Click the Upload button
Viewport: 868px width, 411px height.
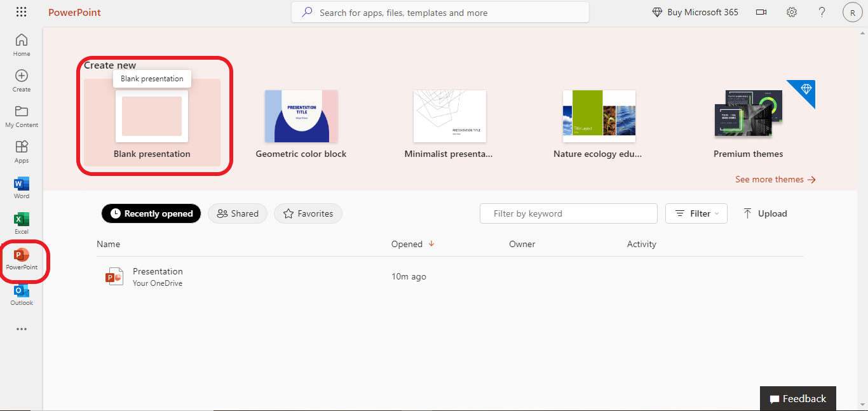tap(765, 213)
